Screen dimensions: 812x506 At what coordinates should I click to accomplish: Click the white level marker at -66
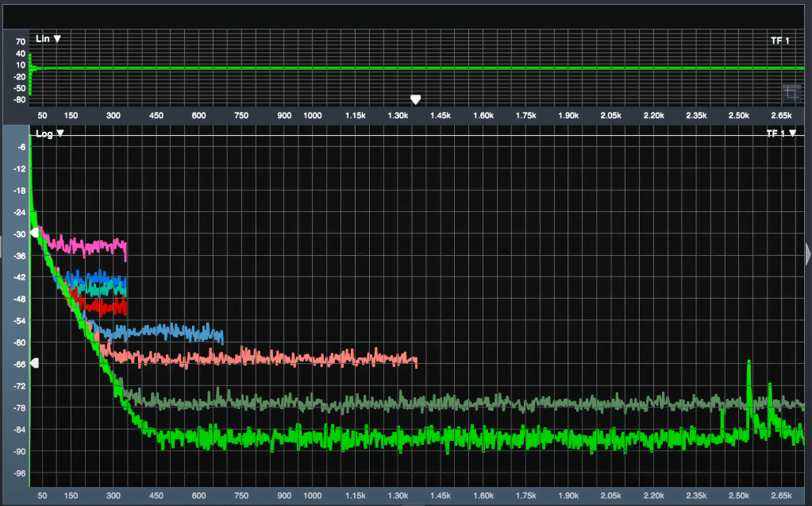pos(34,363)
